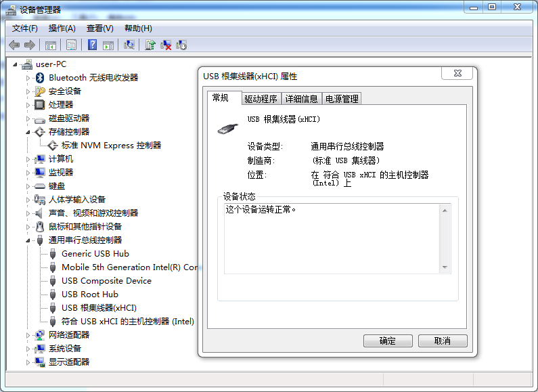Click device status scrollbar up arrow
This screenshot has width=538, height=392.
coord(445,211)
